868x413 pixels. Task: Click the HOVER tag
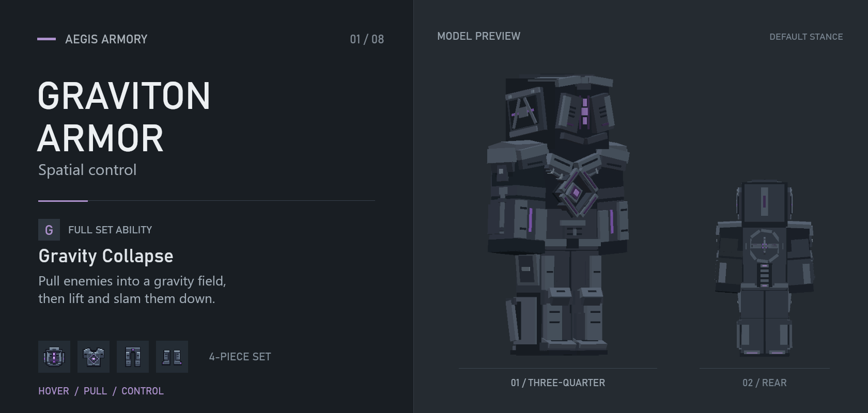tap(54, 391)
